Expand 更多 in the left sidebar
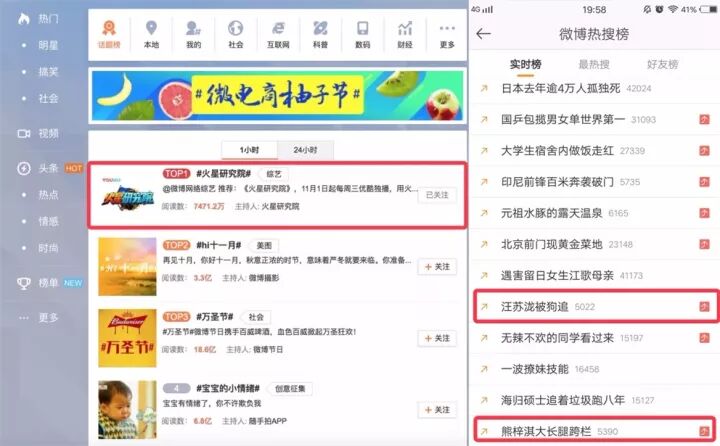The width and height of the screenshot is (720, 446). coord(39,317)
